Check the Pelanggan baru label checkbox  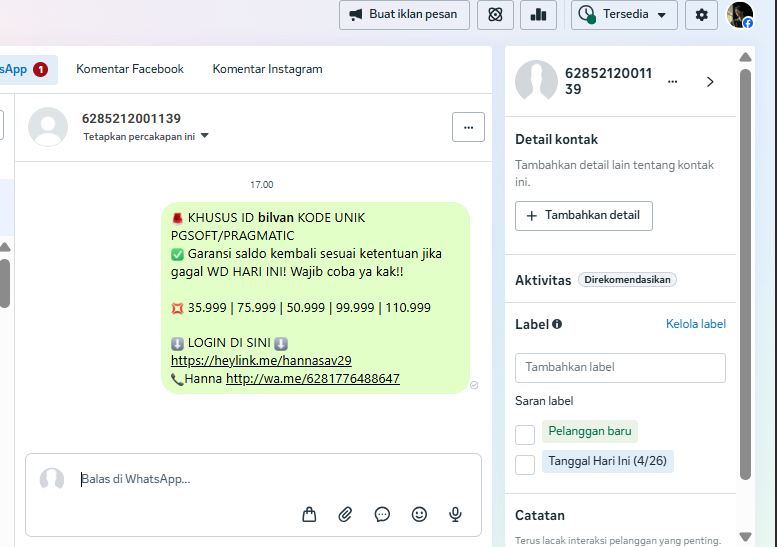pos(525,435)
